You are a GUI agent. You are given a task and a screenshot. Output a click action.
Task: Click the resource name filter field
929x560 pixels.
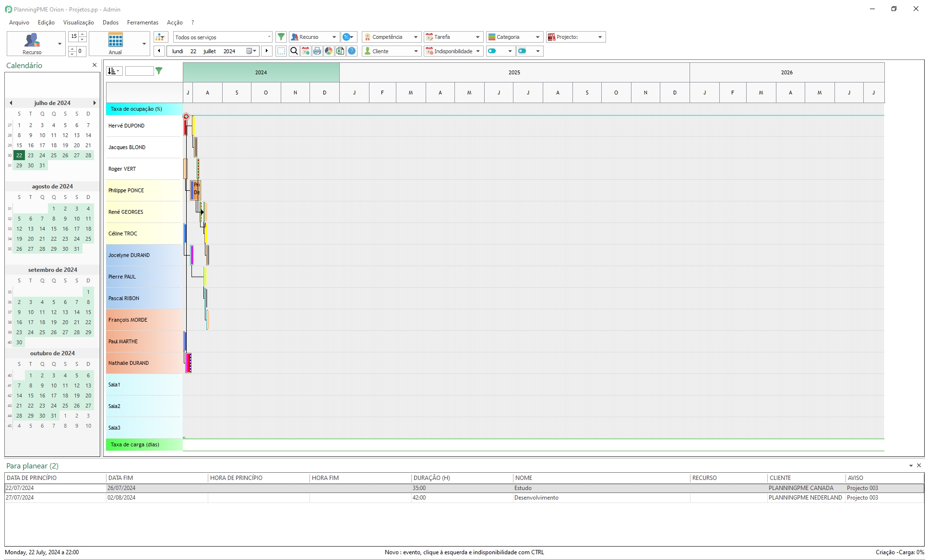(x=139, y=71)
